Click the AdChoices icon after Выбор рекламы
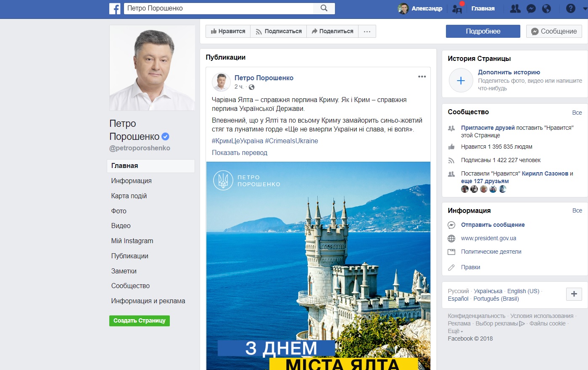This screenshot has height=370, width=588. click(x=522, y=324)
